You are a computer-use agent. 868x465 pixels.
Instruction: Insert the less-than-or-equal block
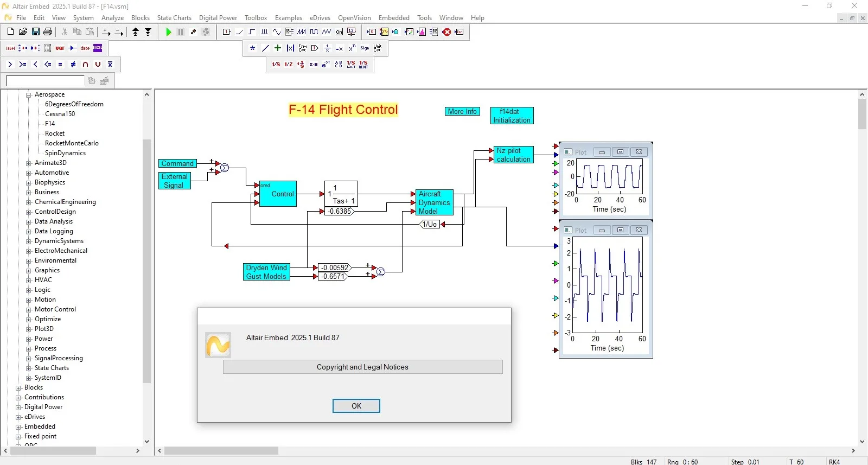click(48, 65)
